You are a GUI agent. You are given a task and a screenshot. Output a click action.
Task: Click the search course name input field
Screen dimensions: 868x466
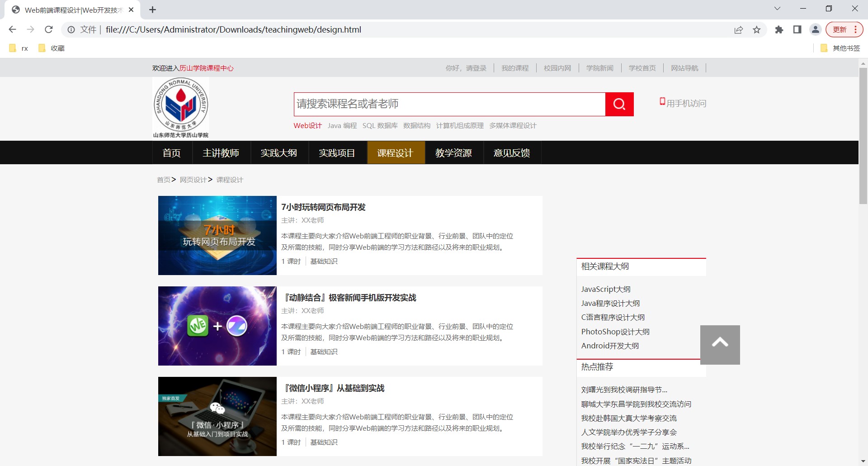coord(449,105)
